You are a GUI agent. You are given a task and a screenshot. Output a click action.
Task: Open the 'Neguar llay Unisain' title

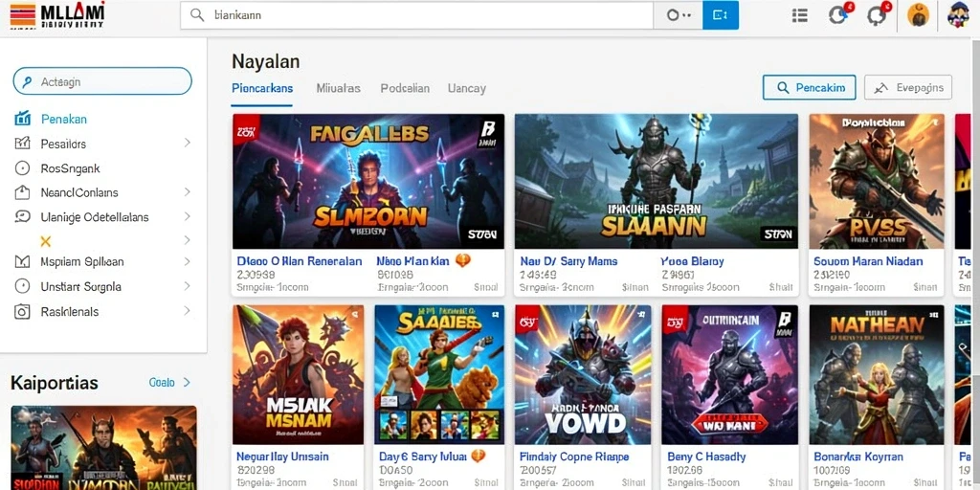(x=282, y=457)
